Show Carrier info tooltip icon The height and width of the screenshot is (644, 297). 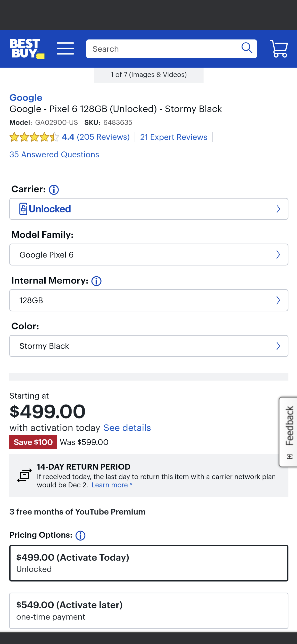tap(54, 190)
